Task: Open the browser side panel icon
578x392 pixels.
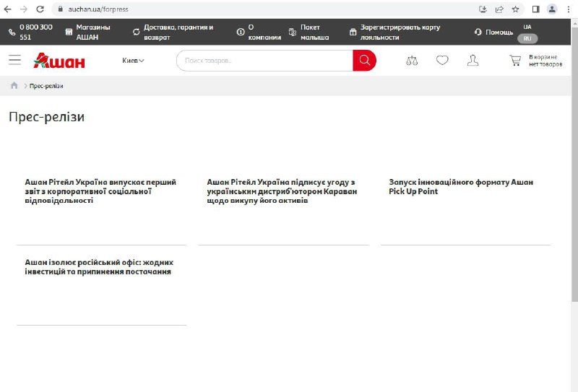Action: (536, 9)
